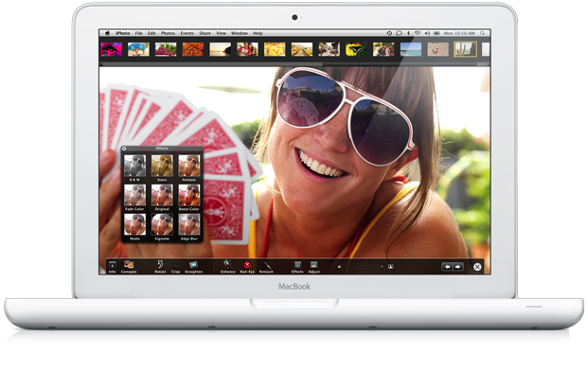
Task: Select the Red-Eye removal tool
Action: click(247, 267)
